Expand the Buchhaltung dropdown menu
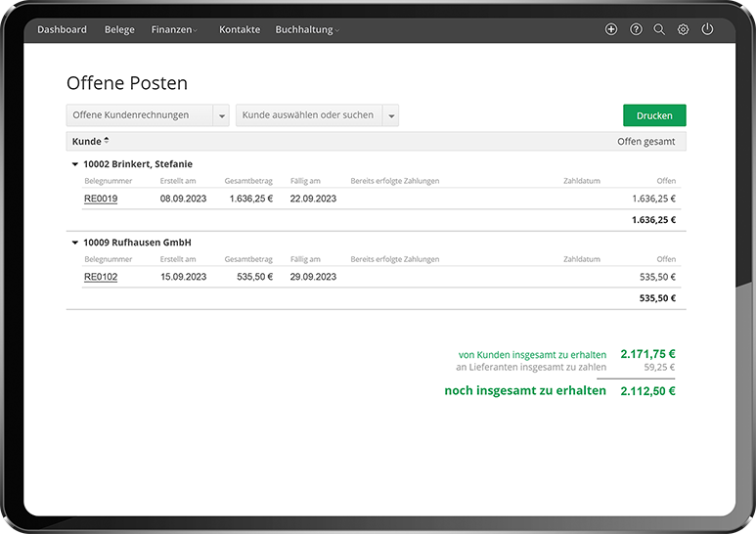This screenshot has height=534, width=756. pyautogui.click(x=307, y=29)
